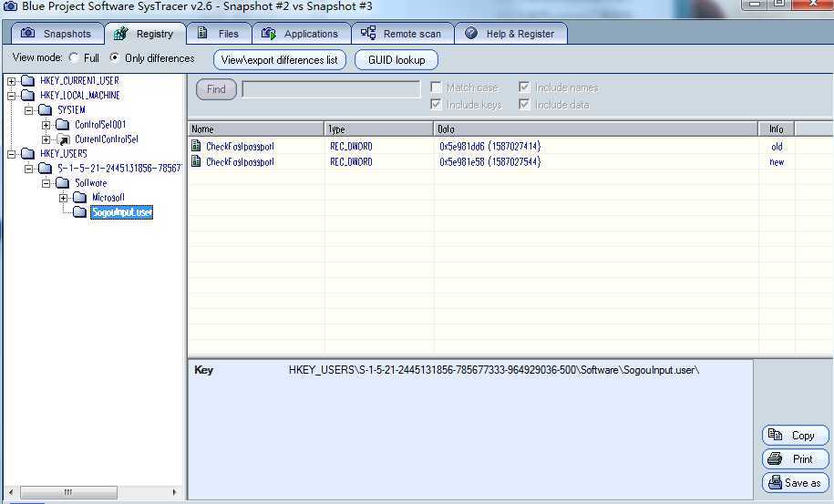Click the Find button

coord(216,89)
